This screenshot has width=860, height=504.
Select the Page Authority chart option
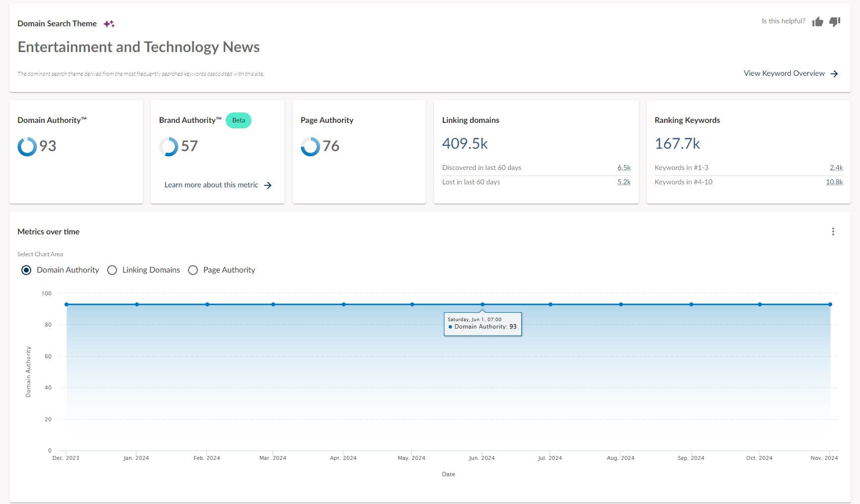point(193,270)
